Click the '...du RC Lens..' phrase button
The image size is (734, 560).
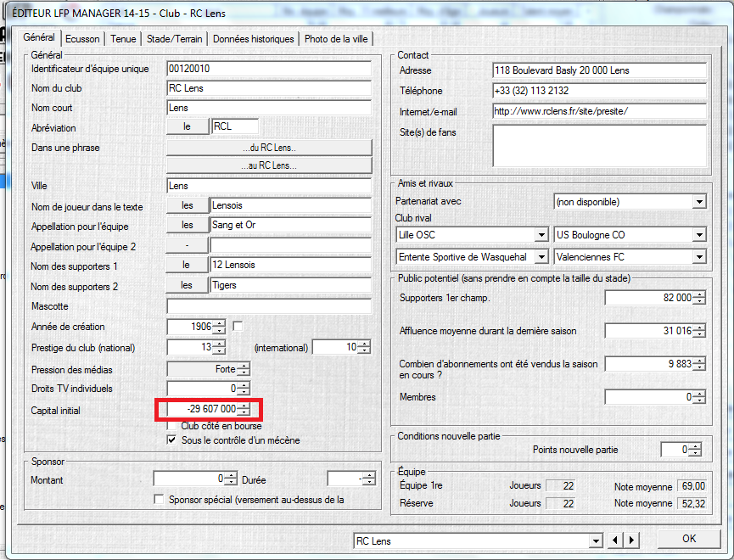[x=269, y=148]
